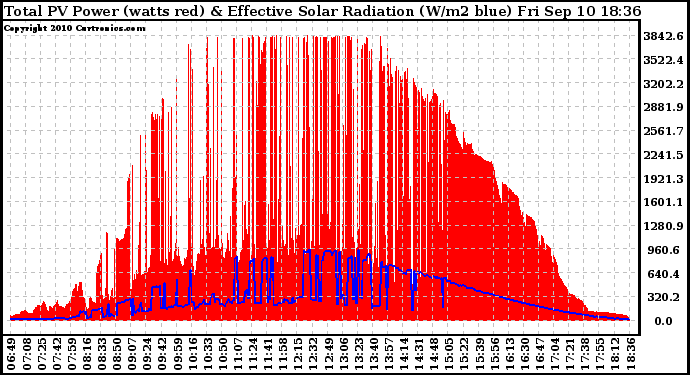Viewport: 690px width, 375px height.
Task: Click the x-axis time label 13:57
Action: (x=389, y=354)
